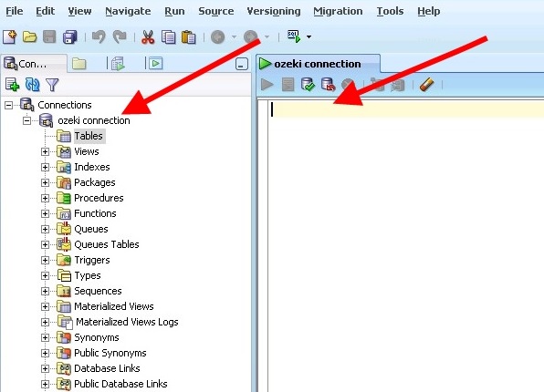This screenshot has width=544, height=392.
Task: Click the Redo toolbar icon
Action: 120,36
